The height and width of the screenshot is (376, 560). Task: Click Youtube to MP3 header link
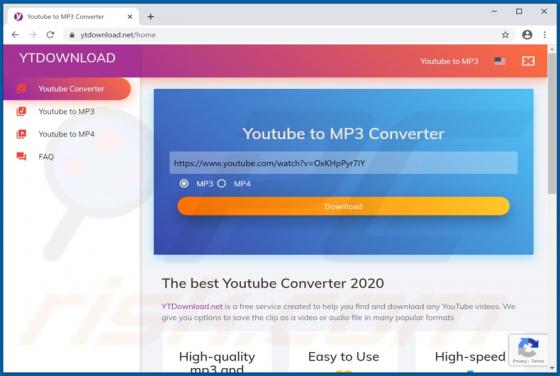click(449, 61)
